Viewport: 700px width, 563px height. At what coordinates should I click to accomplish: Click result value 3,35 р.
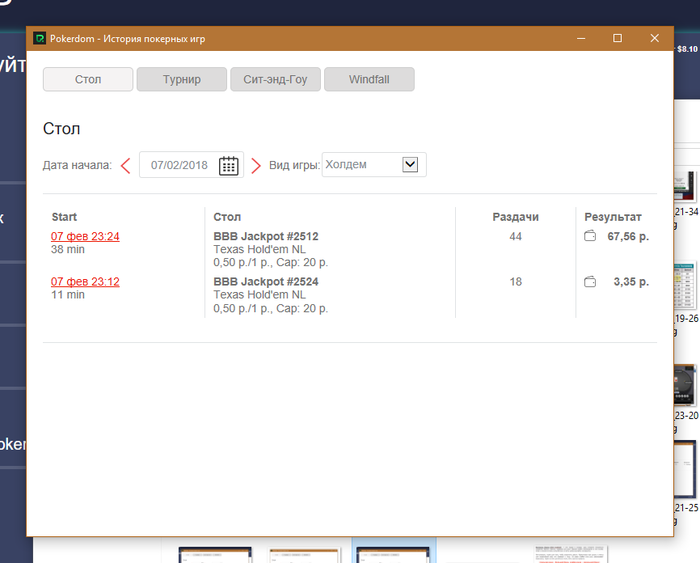click(631, 282)
